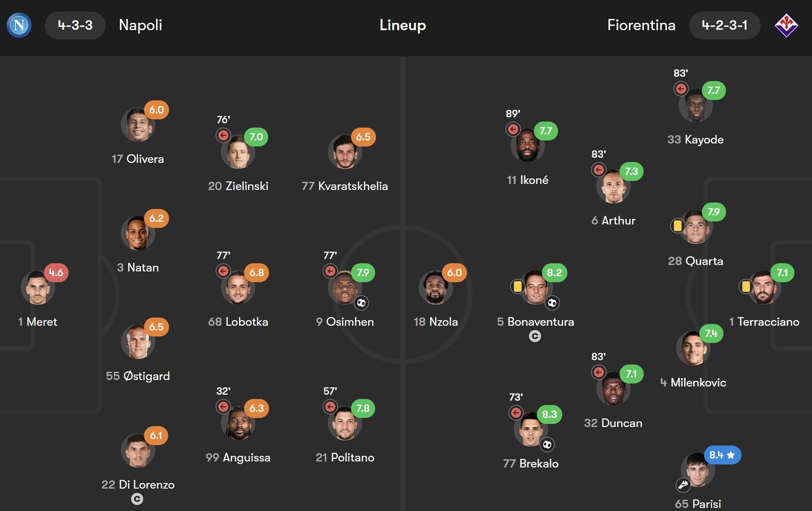This screenshot has width=812, height=511.
Task: Click the Fiorentina club crest icon
Action: [x=786, y=25]
